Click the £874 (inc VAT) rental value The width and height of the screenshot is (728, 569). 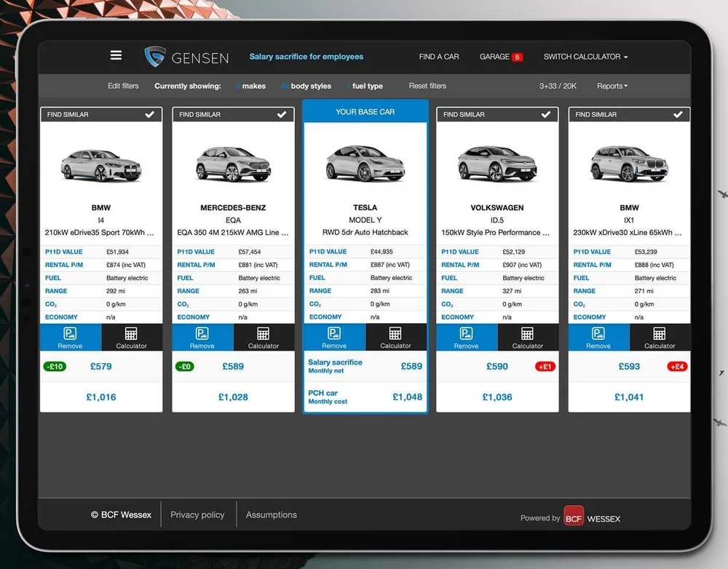tap(126, 265)
